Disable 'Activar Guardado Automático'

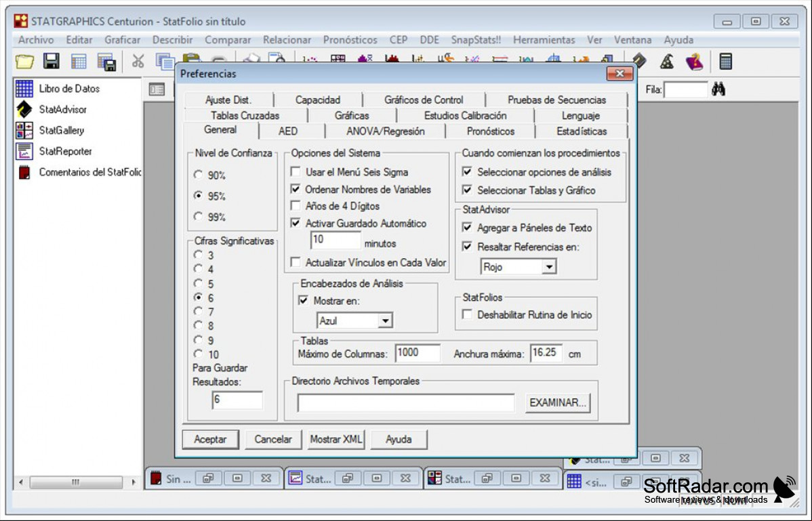(296, 223)
